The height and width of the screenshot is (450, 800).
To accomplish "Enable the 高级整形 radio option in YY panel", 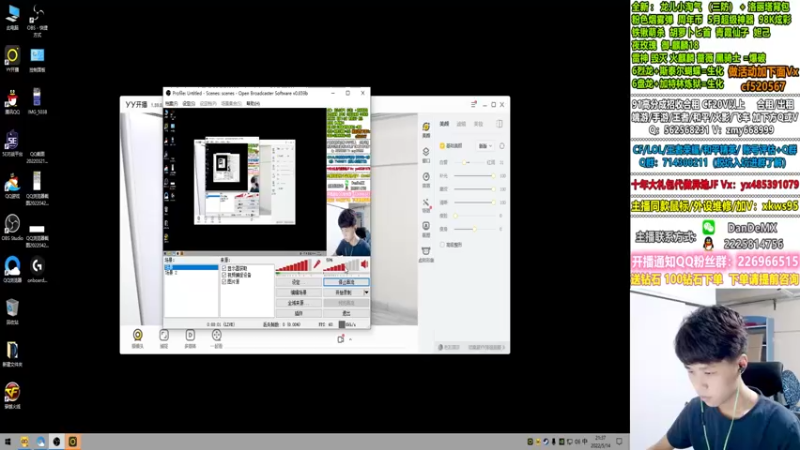I will 442,245.
